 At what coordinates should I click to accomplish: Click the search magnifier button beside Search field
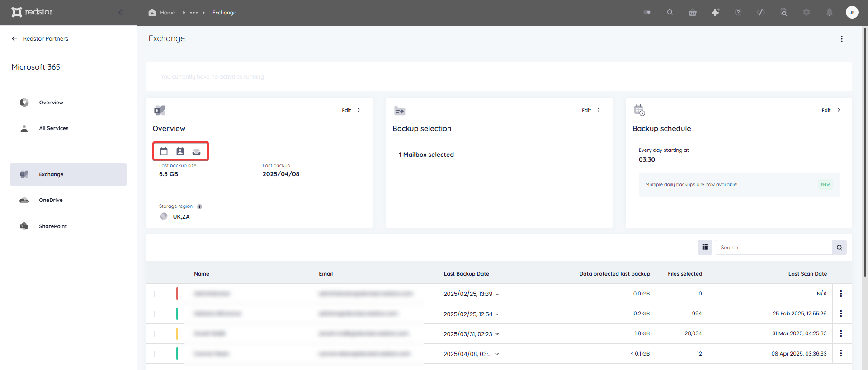coord(840,247)
